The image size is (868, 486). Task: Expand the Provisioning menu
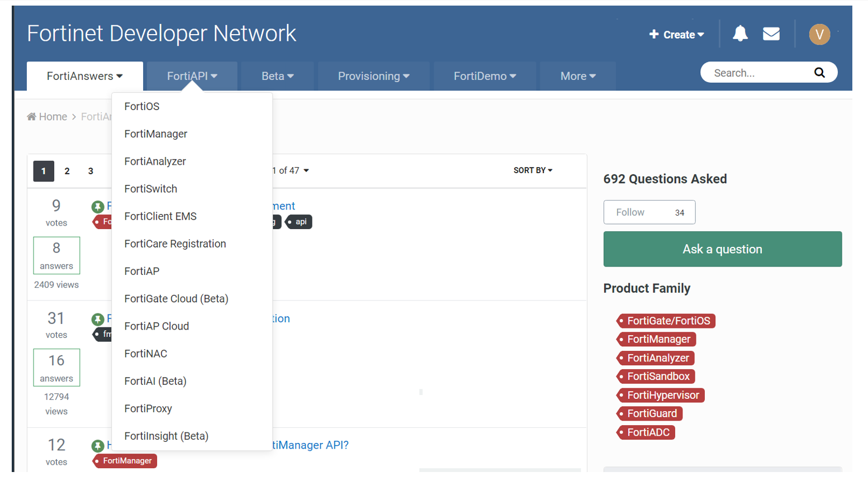(x=373, y=77)
